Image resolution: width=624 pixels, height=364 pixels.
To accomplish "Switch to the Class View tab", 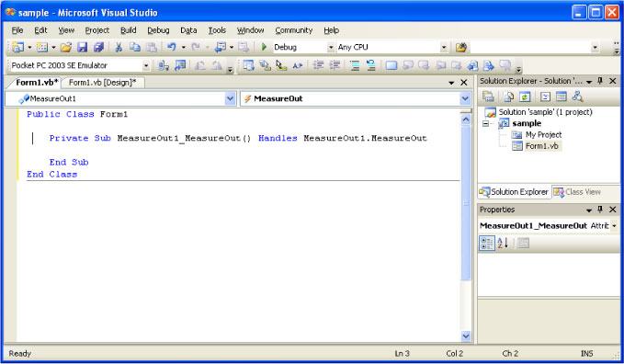I will coord(576,192).
